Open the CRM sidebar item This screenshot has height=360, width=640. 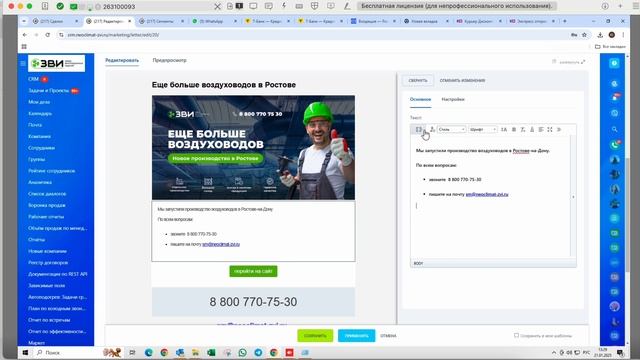tap(33, 79)
